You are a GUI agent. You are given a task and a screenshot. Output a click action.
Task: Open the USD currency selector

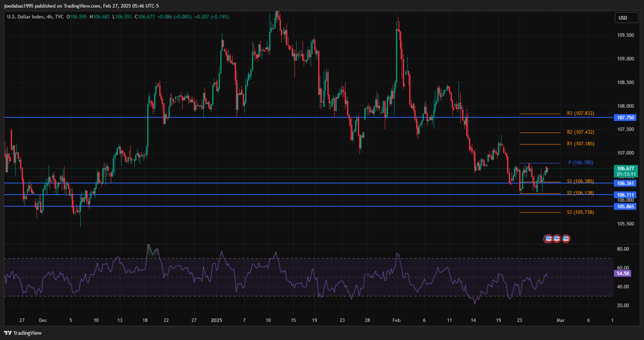[x=622, y=18]
